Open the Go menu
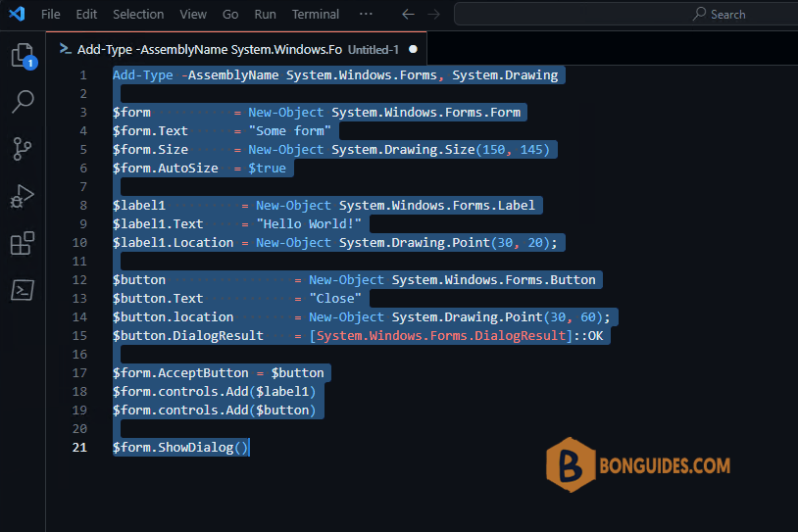 point(230,15)
